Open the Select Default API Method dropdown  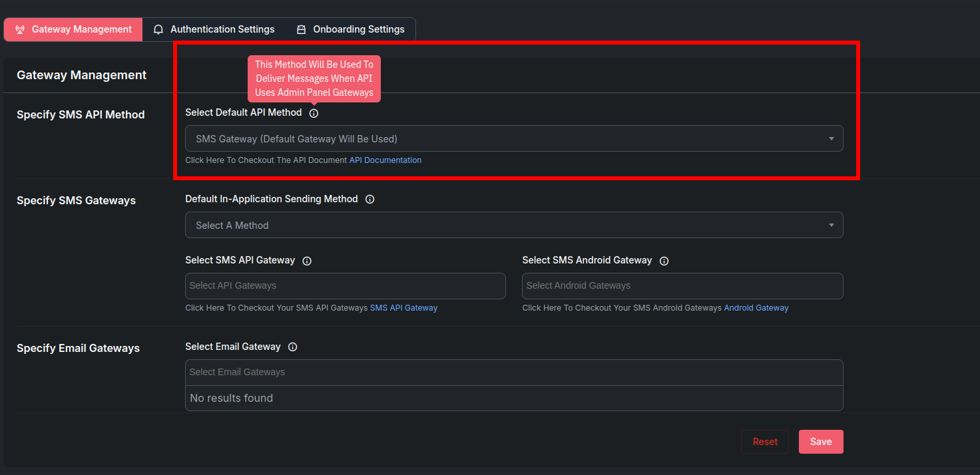point(513,139)
